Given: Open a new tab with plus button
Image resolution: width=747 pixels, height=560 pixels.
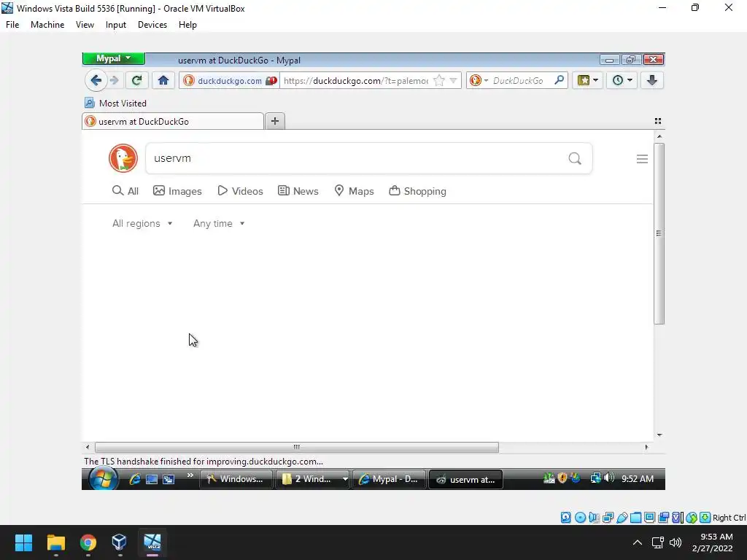Looking at the screenshot, I should [x=275, y=121].
